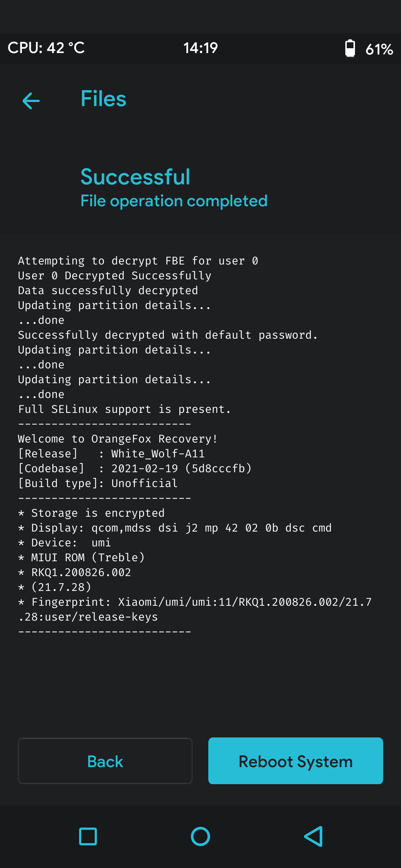401x868 pixels.
Task: Click the Device umi log line
Action: tap(65, 543)
